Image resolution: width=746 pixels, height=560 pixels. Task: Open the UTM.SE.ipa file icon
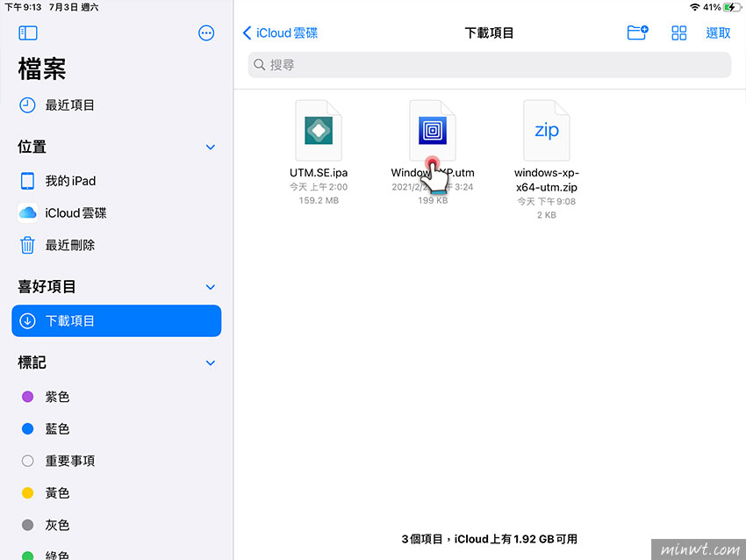[x=319, y=131]
